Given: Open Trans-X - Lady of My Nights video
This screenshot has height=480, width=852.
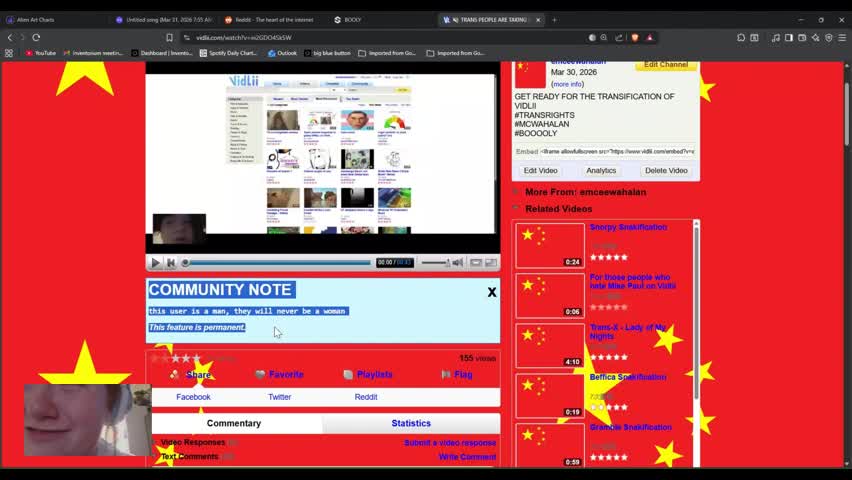Looking at the screenshot, I should [x=628, y=332].
